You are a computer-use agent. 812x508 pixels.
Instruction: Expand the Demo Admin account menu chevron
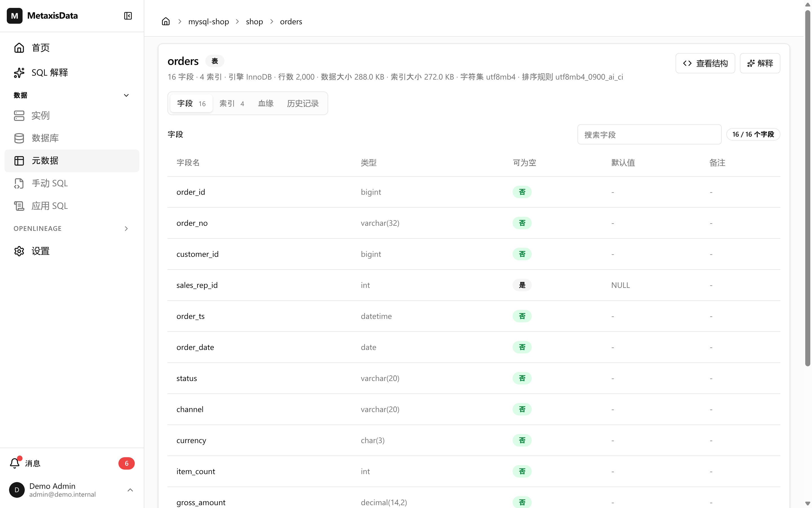130,490
